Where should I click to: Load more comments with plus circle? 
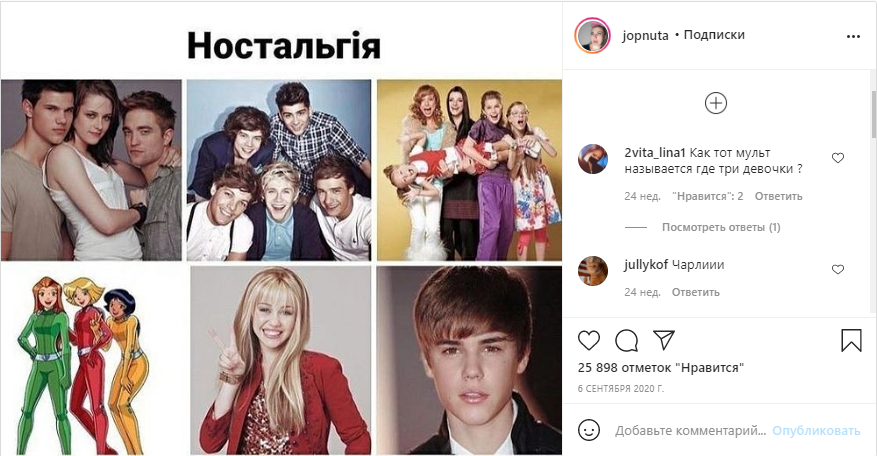pyautogui.click(x=716, y=104)
